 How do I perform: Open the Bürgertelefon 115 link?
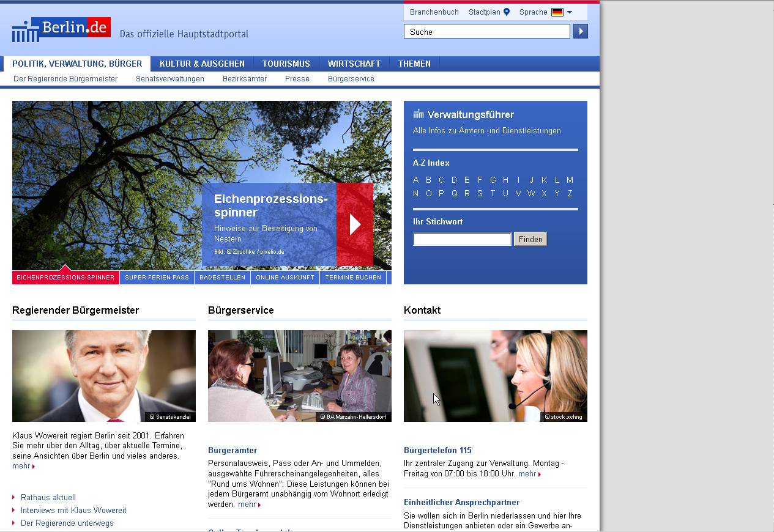point(437,450)
